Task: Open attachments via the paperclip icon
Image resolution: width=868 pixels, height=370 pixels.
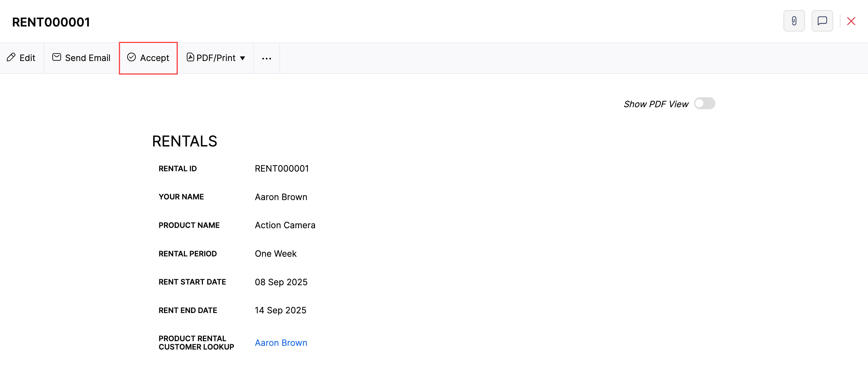Action: click(794, 21)
